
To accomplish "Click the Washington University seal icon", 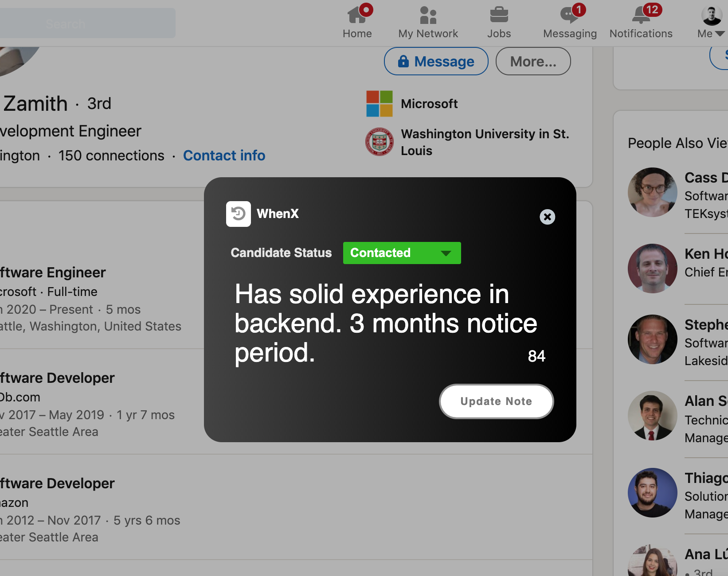I will point(379,142).
